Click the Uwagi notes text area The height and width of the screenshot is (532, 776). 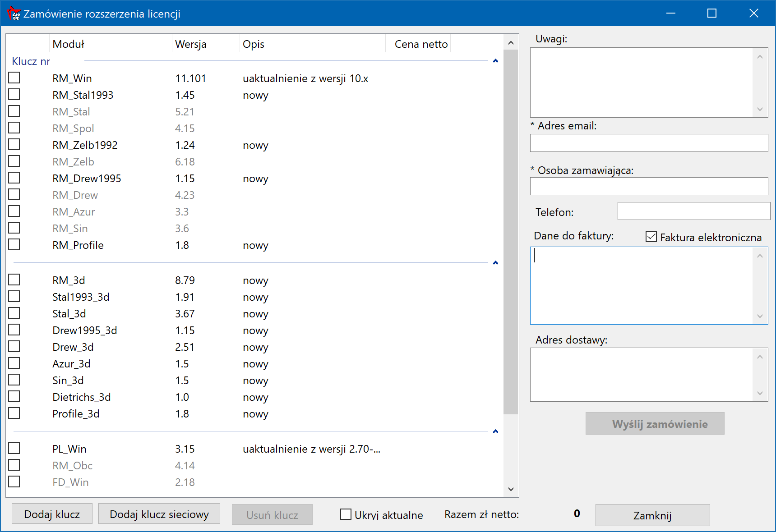pyautogui.click(x=642, y=83)
